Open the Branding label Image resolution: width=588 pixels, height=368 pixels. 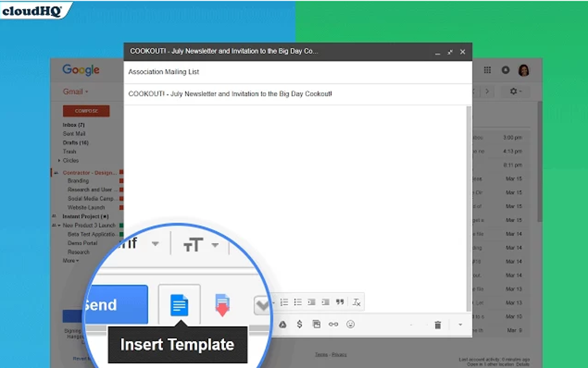pos(78,181)
